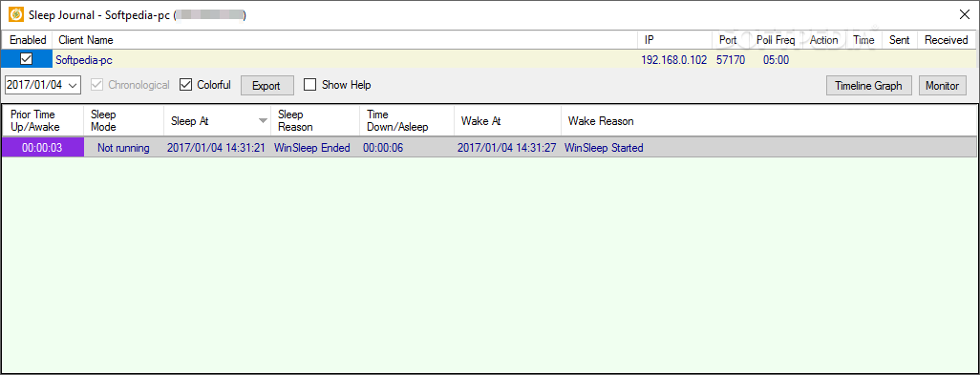This screenshot has width=980, height=375.
Task: Open the Timeline Graph
Action: click(x=869, y=86)
